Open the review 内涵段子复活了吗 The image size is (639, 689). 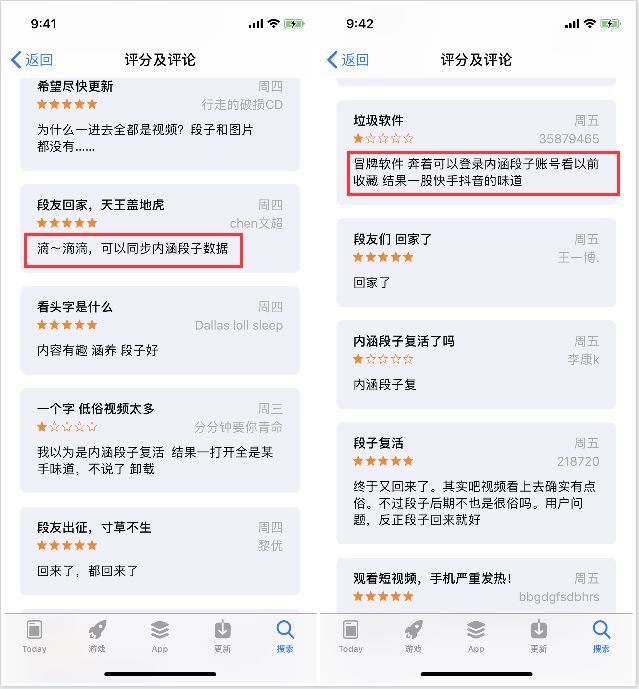[476, 365]
